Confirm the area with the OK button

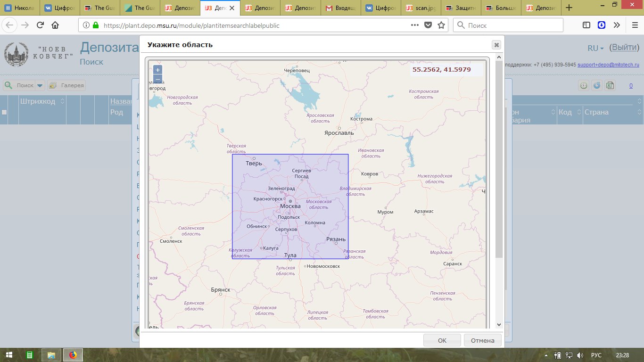tap(442, 340)
